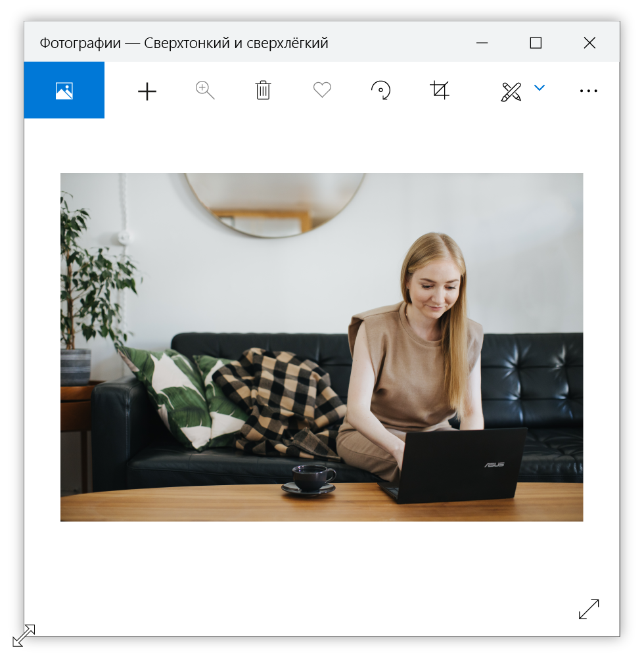The image size is (644, 658).
Task: Expand the edit options dropdown chevron
Action: pyautogui.click(x=540, y=87)
